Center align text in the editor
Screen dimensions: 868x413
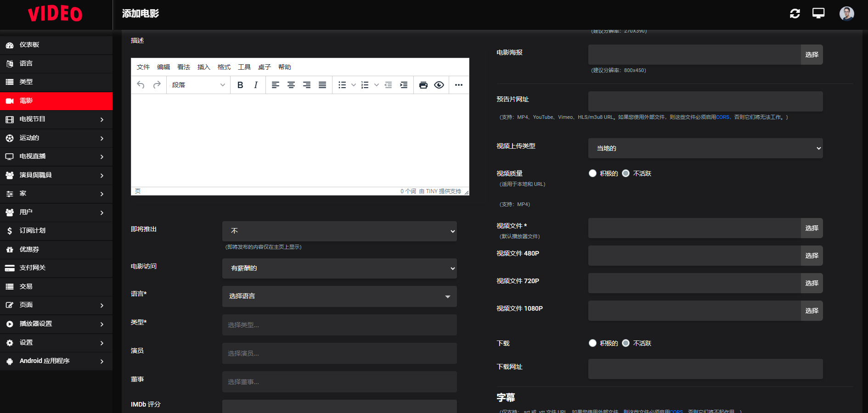(291, 85)
